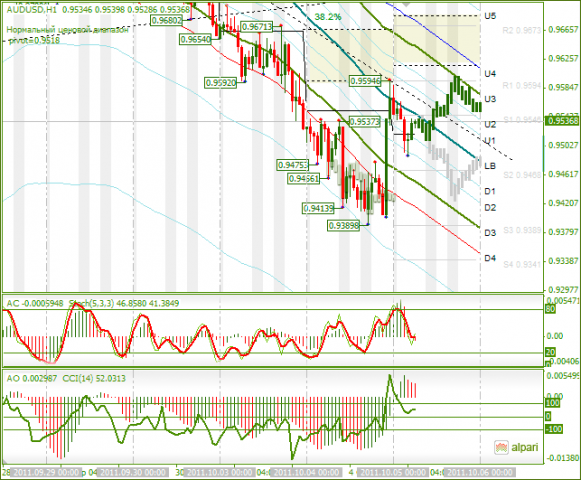The width and height of the screenshot is (581, 480).
Task: Click the D1 channel level label
Action: coord(490,191)
